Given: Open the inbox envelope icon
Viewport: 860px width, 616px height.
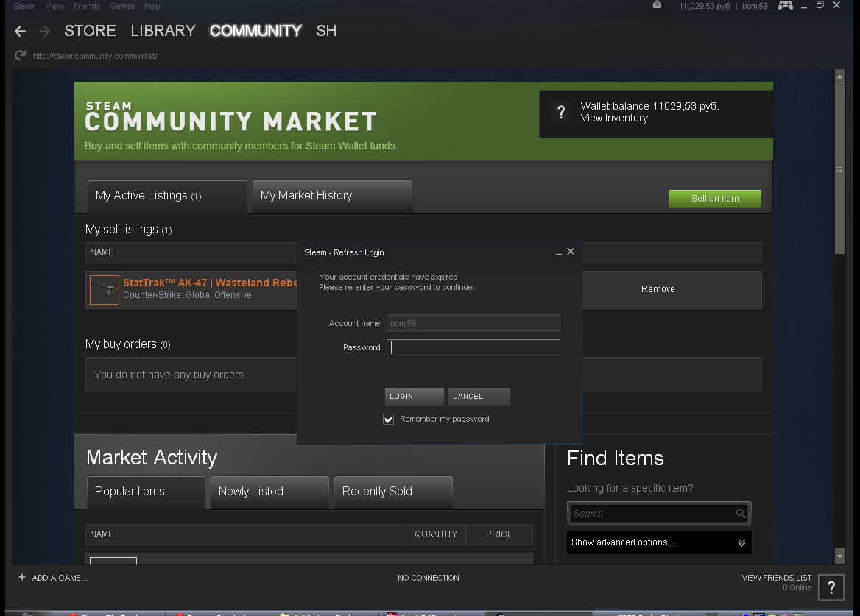Looking at the screenshot, I should coord(657,5).
